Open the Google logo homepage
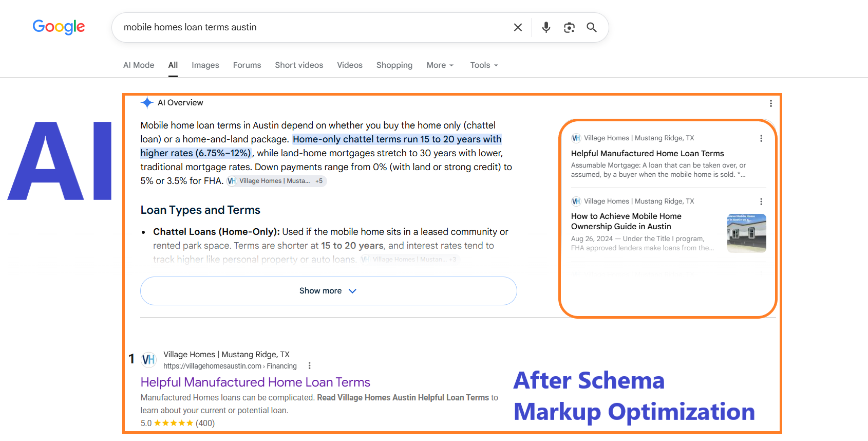This screenshot has width=868, height=441. click(x=59, y=27)
